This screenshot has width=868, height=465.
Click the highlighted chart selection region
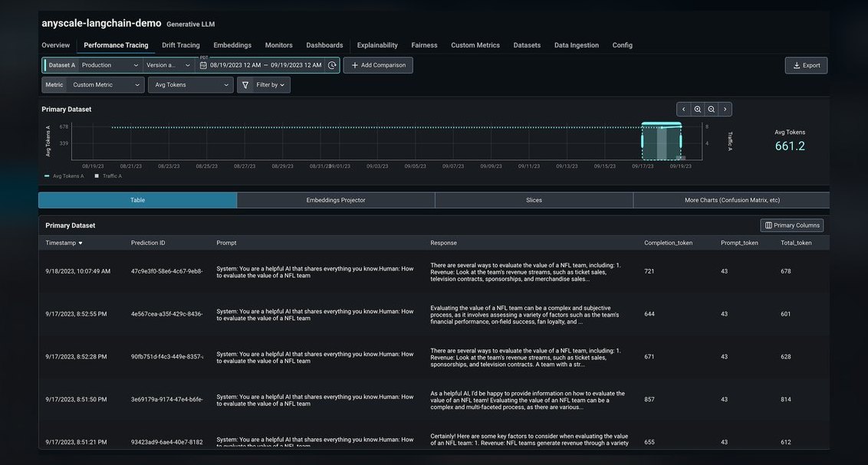[x=662, y=142]
